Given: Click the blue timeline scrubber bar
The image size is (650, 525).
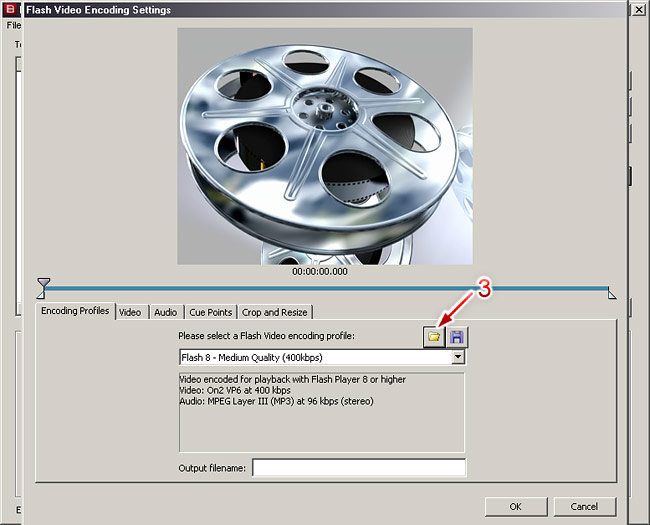Looking at the screenshot, I should pos(325,288).
